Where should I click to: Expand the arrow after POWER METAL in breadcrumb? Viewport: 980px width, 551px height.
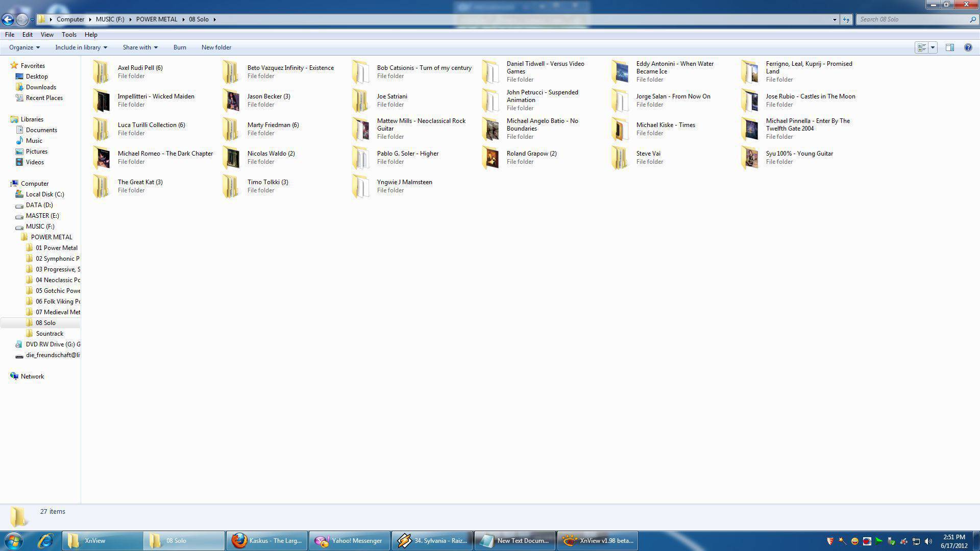tap(183, 19)
